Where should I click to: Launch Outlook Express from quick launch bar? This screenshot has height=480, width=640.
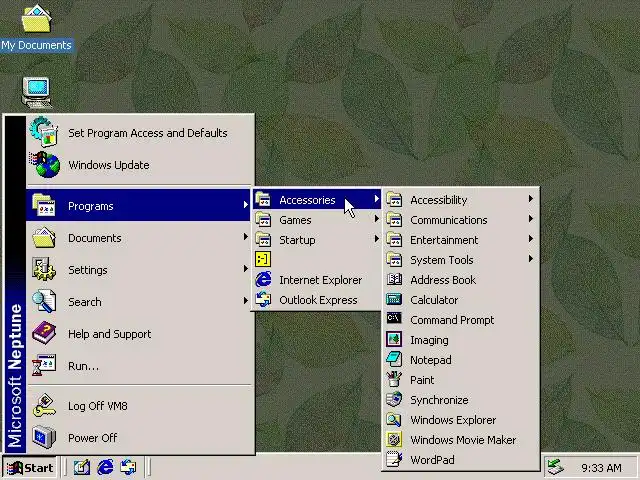pos(128,467)
